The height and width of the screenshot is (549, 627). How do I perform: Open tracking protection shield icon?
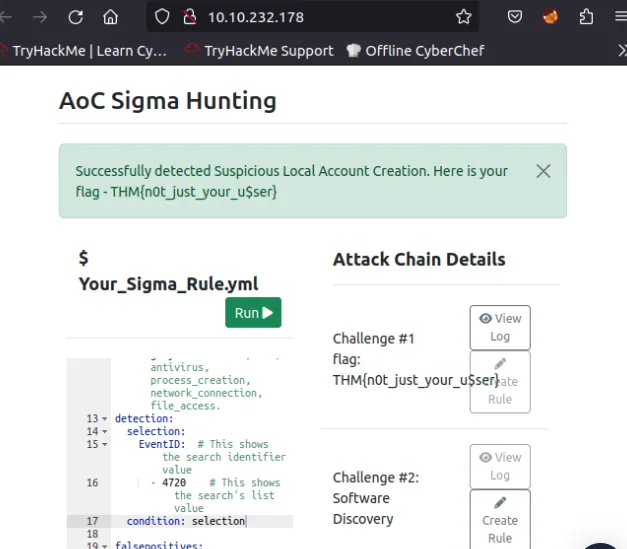pyautogui.click(x=162, y=17)
